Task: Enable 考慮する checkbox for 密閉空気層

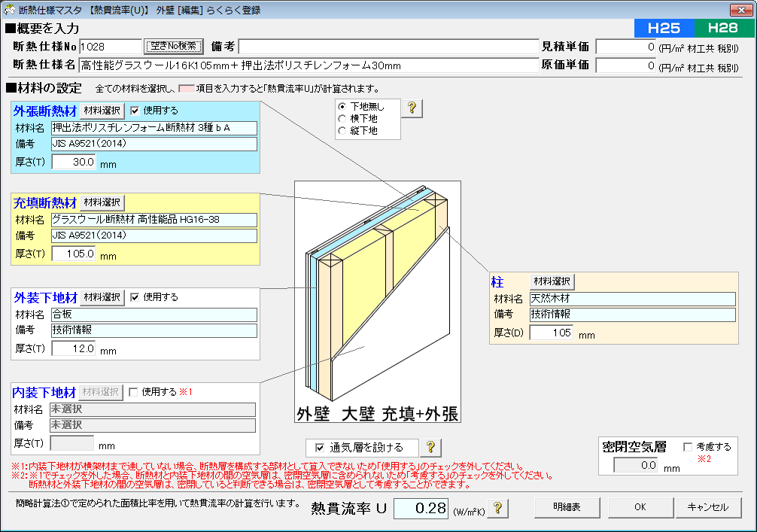Action: pyautogui.click(x=688, y=447)
